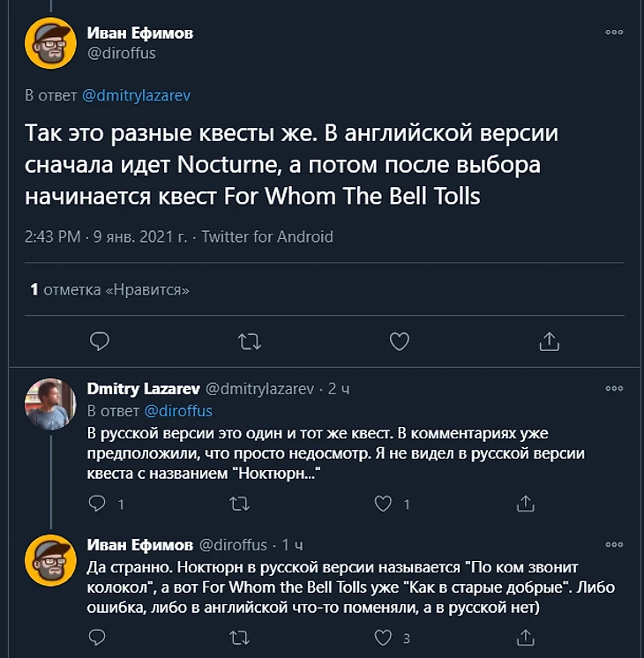Retweet the main tweet about Nocturne quest
644x658 pixels.
[x=250, y=340]
